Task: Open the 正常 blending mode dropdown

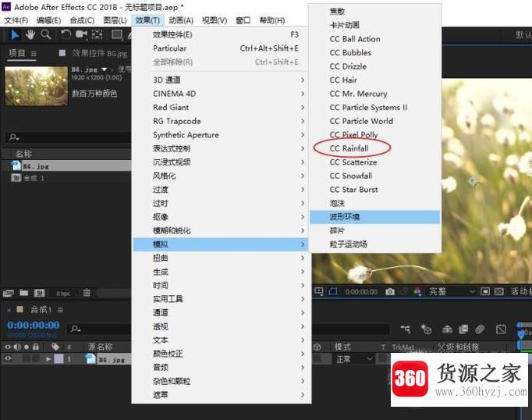Action: pyautogui.click(x=354, y=359)
